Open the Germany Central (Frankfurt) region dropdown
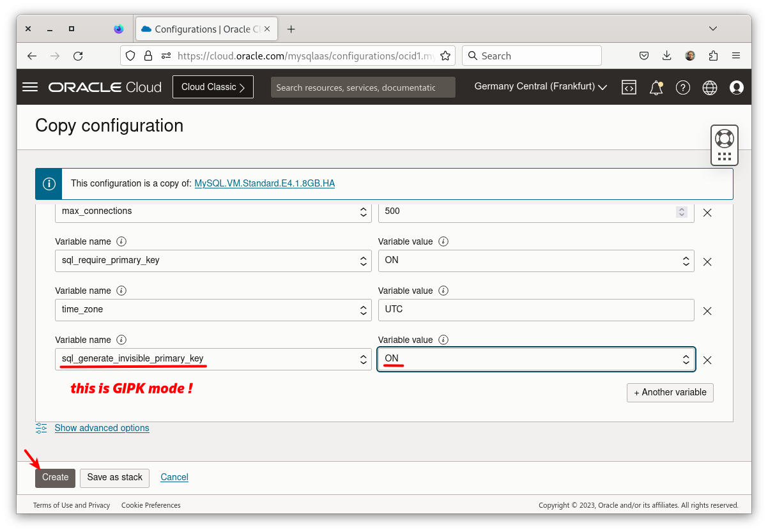 [539, 87]
